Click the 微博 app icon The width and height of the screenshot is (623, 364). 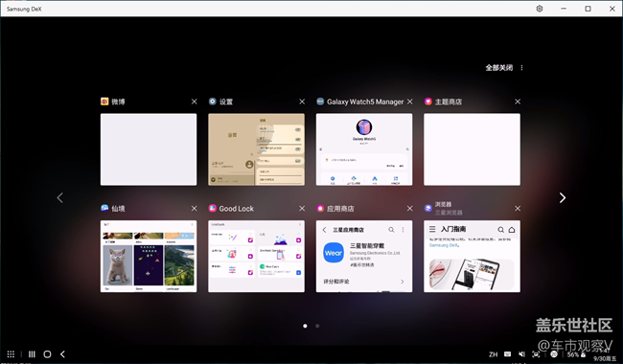[104, 102]
